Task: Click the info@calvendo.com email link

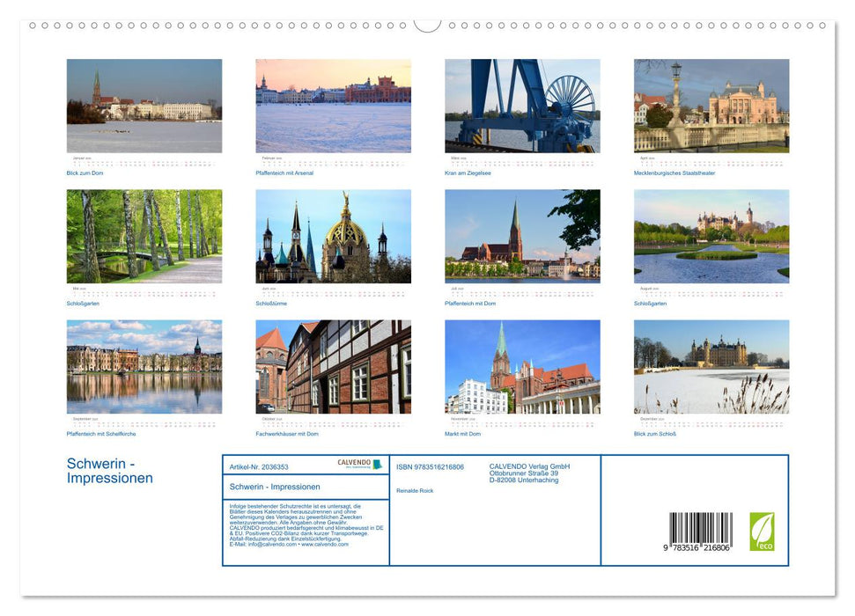Action: (x=271, y=546)
